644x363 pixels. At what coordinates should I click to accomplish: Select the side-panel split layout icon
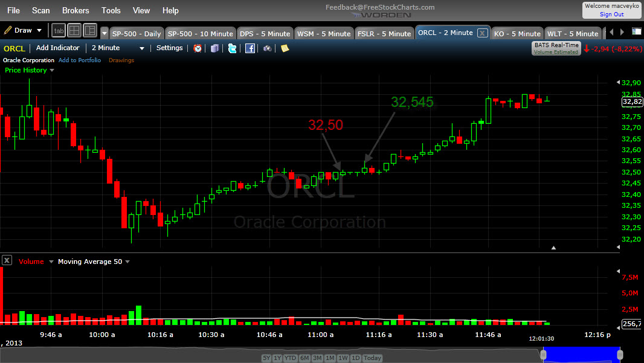[x=89, y=30]
